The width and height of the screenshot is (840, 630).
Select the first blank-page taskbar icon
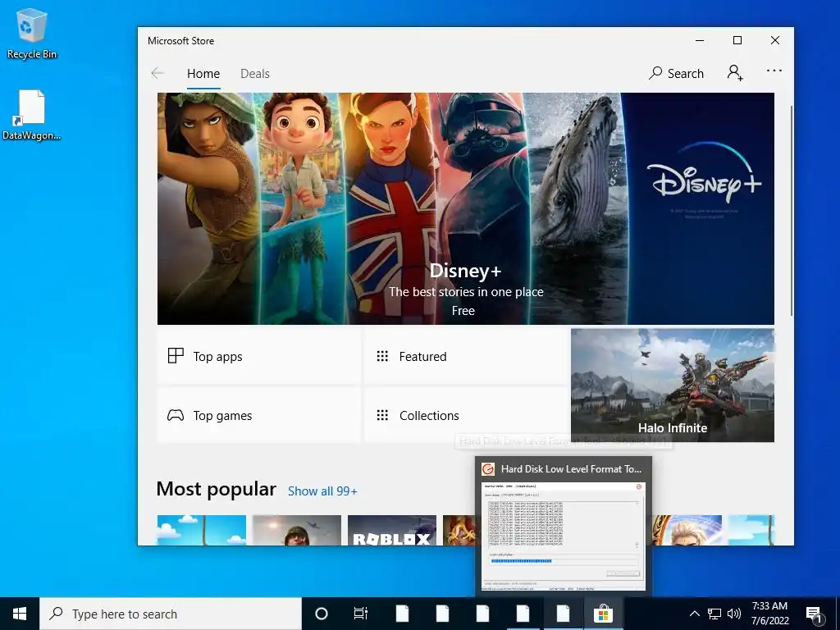402,614
